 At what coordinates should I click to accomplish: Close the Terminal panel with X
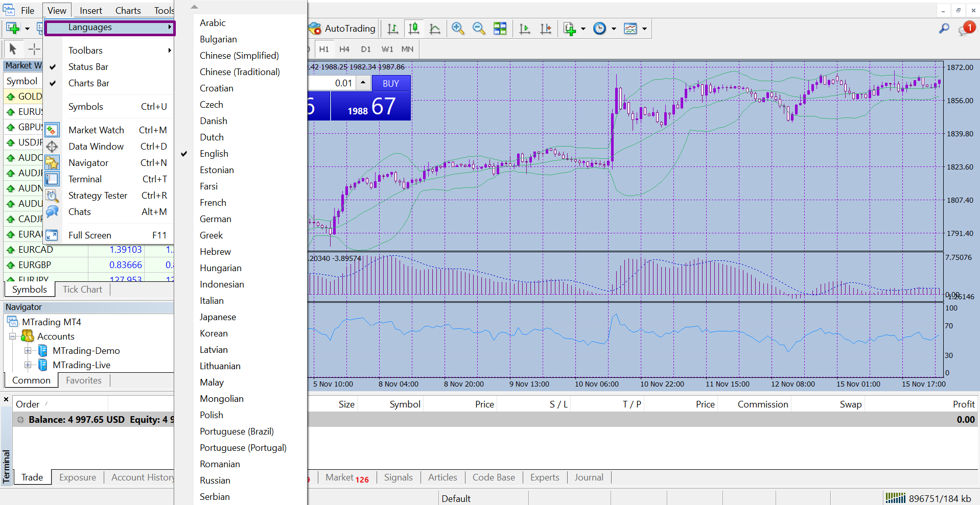6,399
